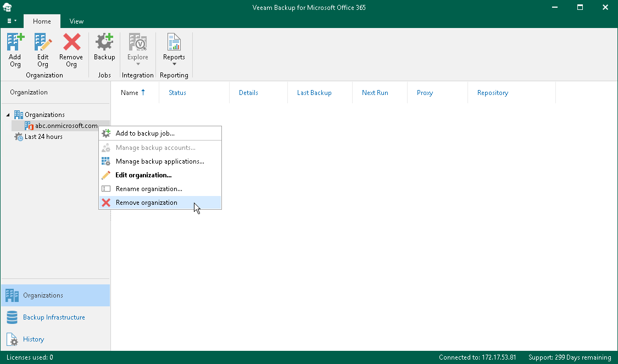
Task: Choose Rename organization menu entry
Action: coord(160,189)
